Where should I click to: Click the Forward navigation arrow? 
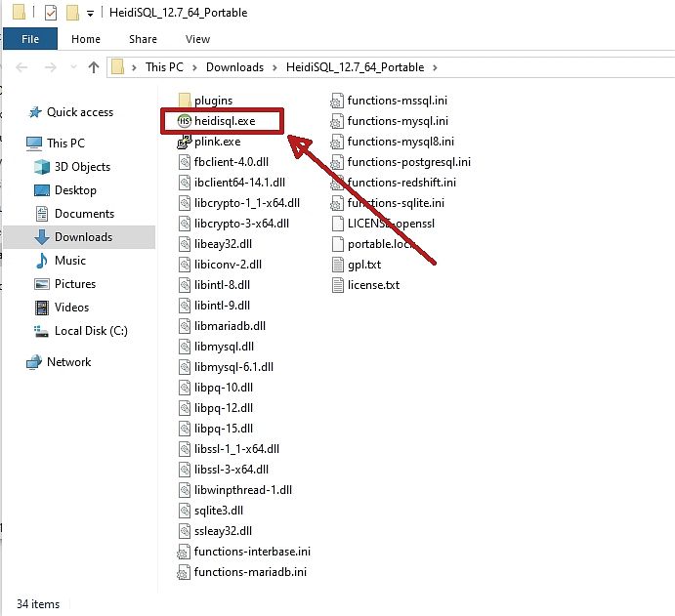coord(51,67)
